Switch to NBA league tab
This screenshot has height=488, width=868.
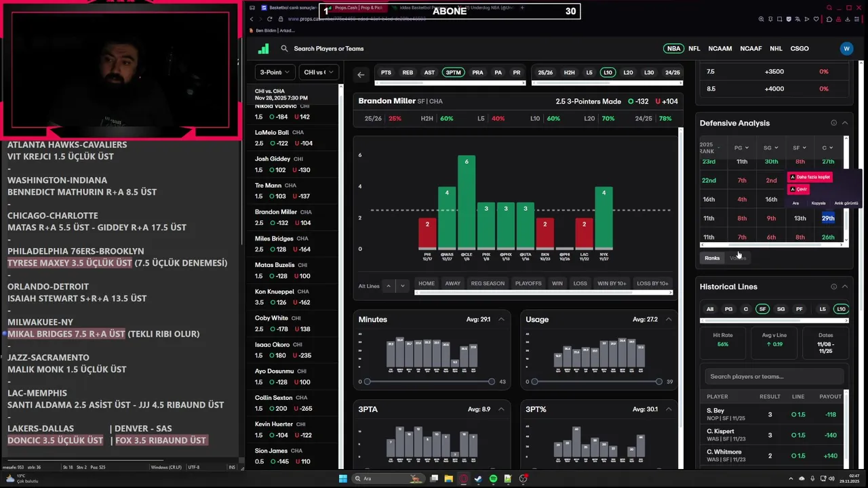[x=673, y=49]
